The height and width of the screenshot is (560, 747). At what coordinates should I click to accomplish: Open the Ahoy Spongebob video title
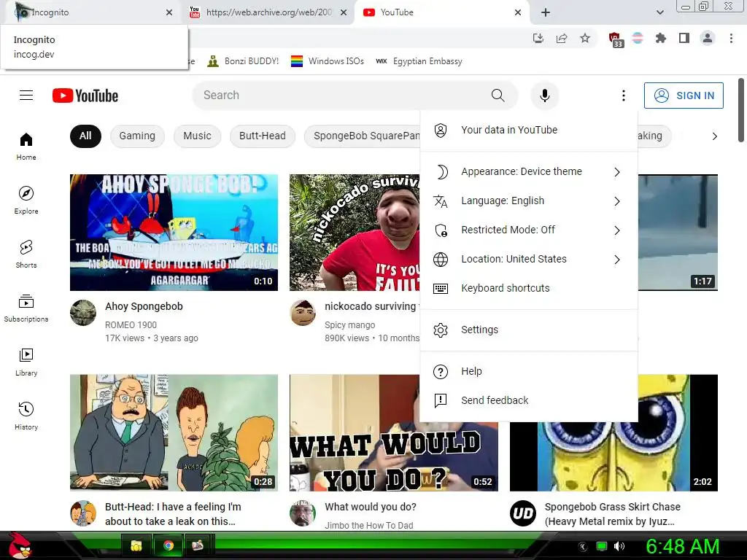(x=144, y=306)
